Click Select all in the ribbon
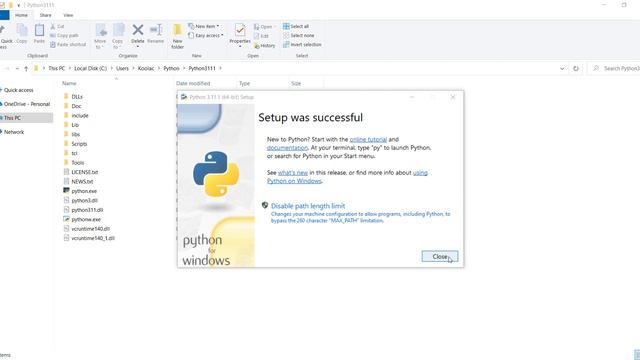Viewport: 640px width, 360px height. 296,26
